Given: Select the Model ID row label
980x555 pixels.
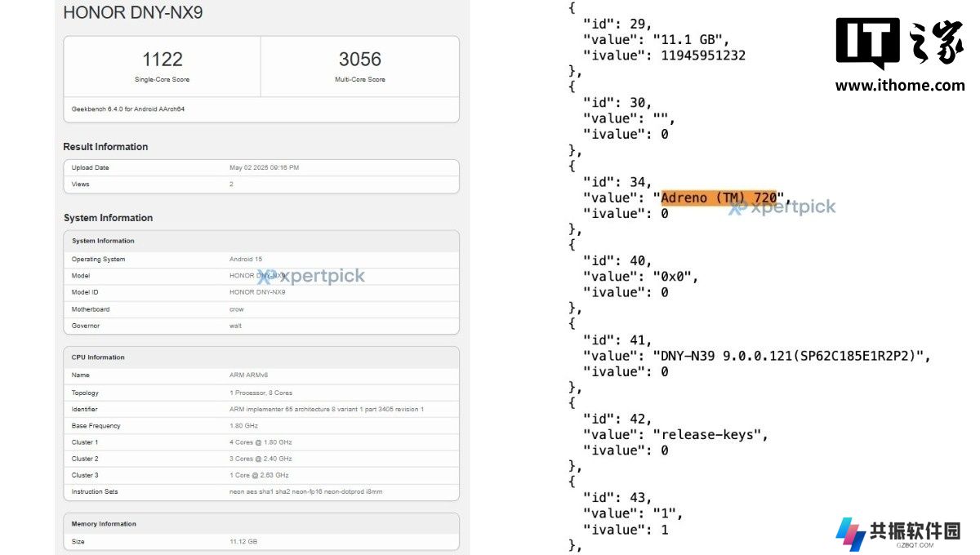Looking at the screenshot, I should click(x=85, y=292).
